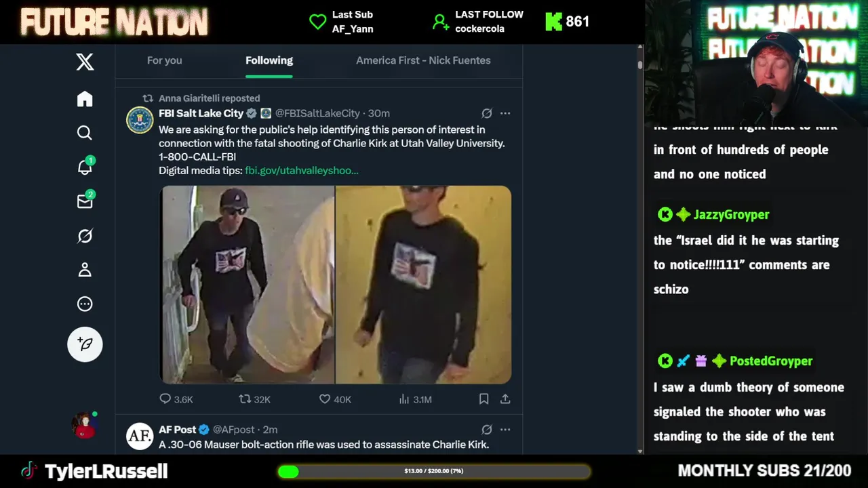
Task: Click the streamer webcam feed
Action: click(x=756, y=64)
